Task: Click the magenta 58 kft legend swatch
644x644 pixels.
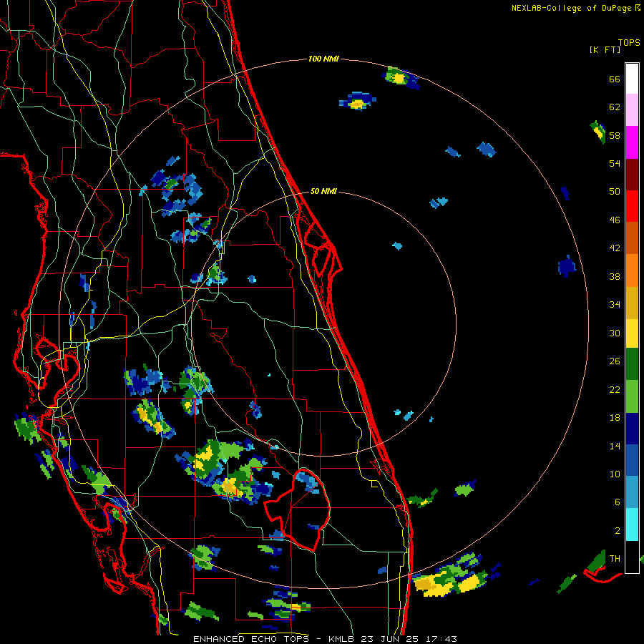Action: (632, 142)
